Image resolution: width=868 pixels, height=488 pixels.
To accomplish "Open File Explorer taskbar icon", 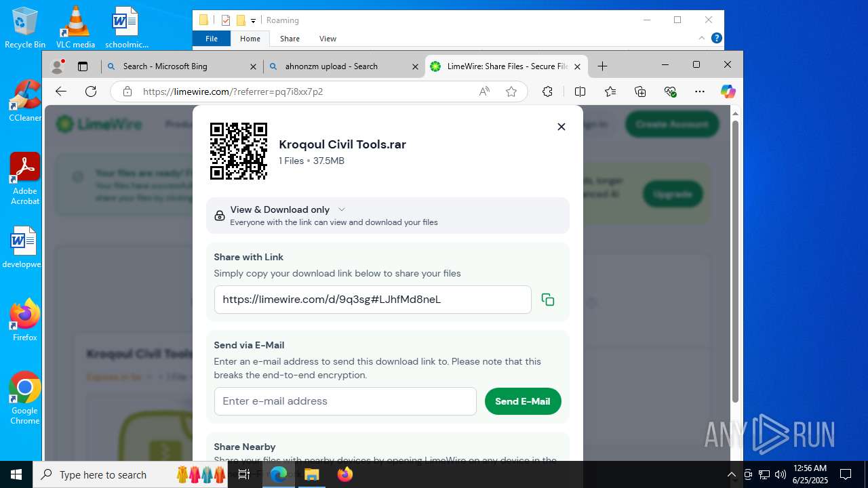I will tap(311, 474).
